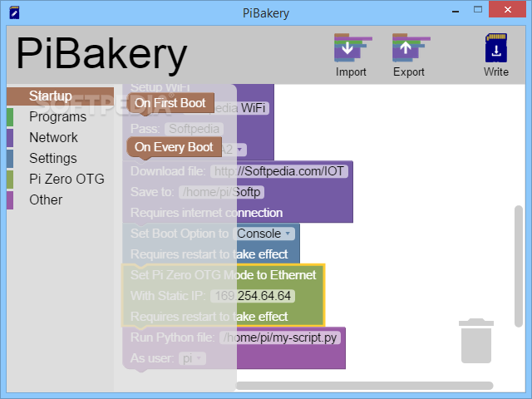Image resolution: width=532 pixels, height=399 pixels.
Task: Open the Network category
Action: [53, 137]
